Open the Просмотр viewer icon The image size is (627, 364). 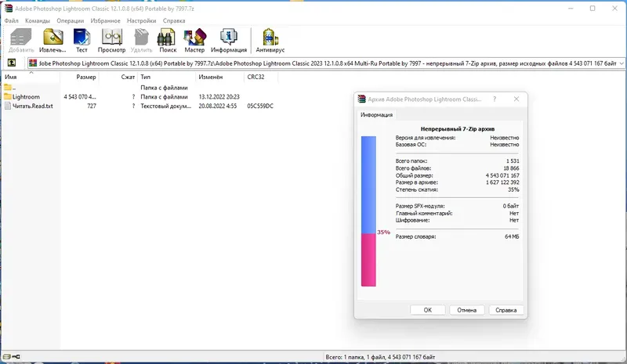tap(111, 37)
